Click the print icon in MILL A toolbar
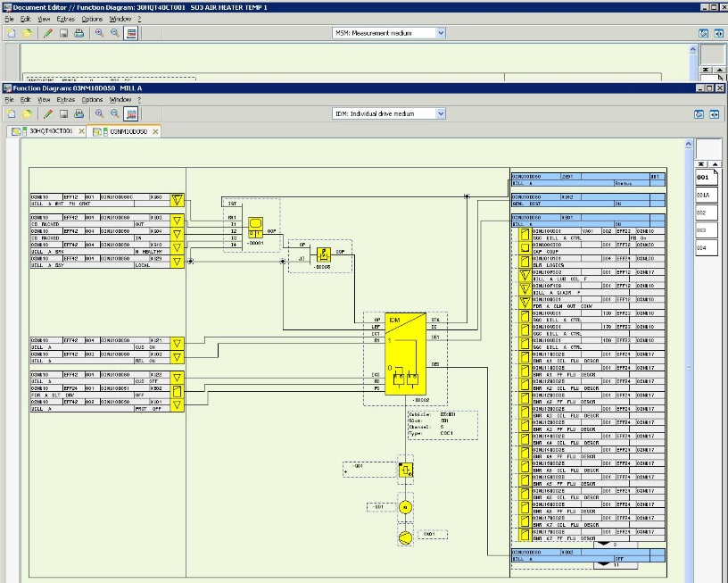This screenshot has width=728, height=583. point(79,114)
